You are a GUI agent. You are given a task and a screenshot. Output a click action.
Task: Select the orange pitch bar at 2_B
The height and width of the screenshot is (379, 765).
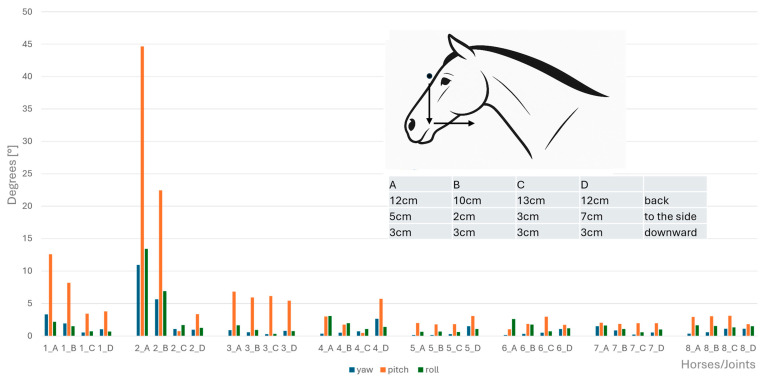[x=161, y=263]
